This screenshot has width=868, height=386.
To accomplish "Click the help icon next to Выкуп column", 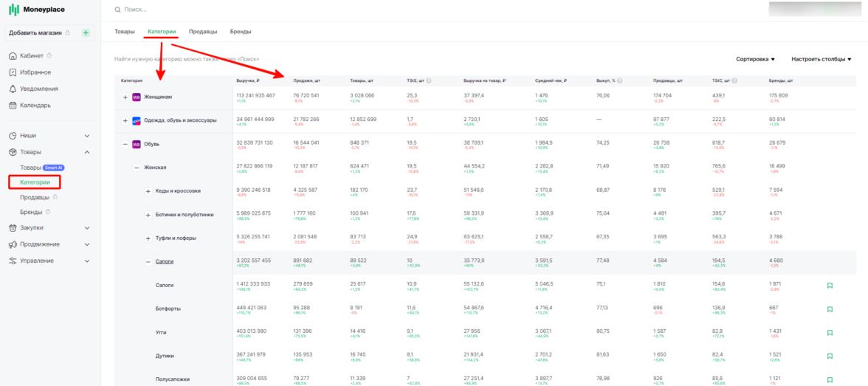I will 620,80.
